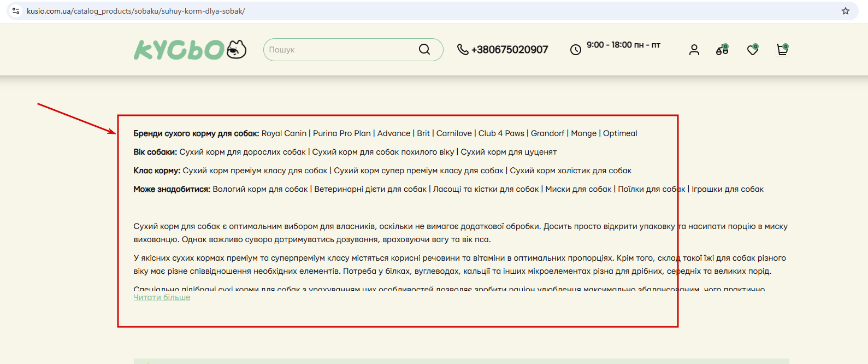Open the user account icon
This screenshot has height=364, width=868.
[694, 50]
